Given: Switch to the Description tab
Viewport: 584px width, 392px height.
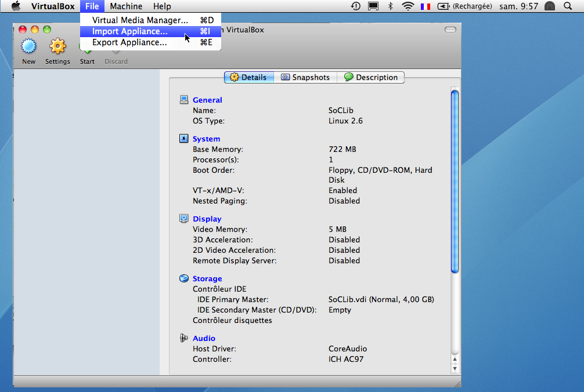Looking at the screenshot, I should click(371, 77).
